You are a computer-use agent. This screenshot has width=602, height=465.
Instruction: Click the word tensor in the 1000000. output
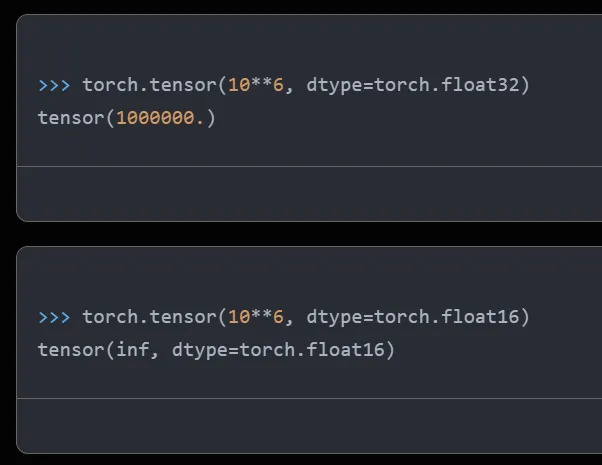(x=71, y=118)
